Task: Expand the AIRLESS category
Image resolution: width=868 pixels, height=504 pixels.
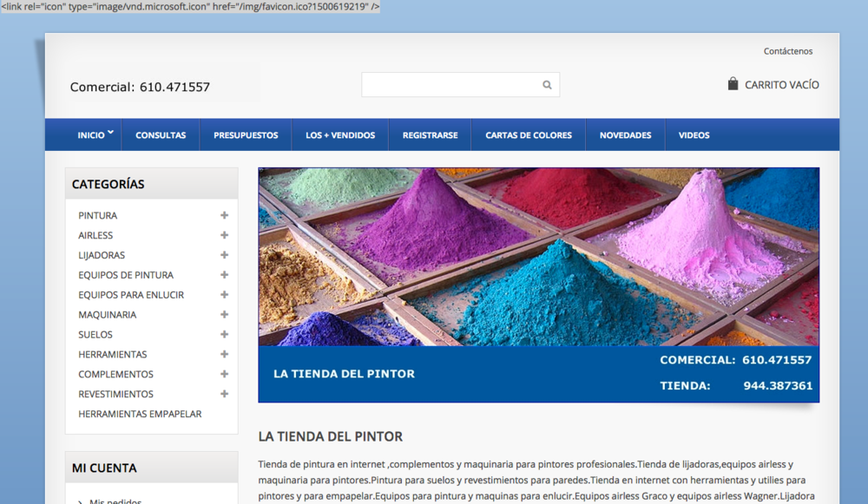Action: 224,235
